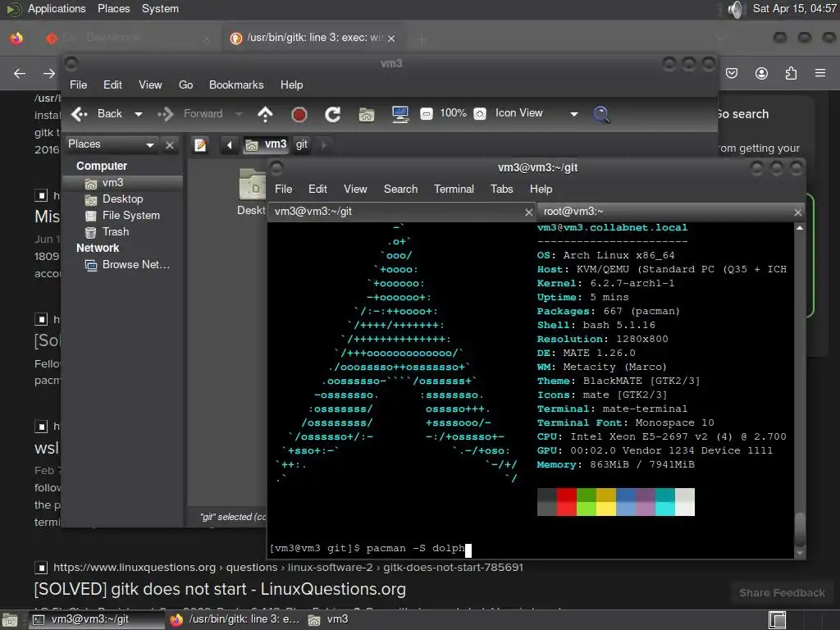Screen dimensions: 840x630
Task: Open file manager Bookmarks menu
Action: click(236, 84)
